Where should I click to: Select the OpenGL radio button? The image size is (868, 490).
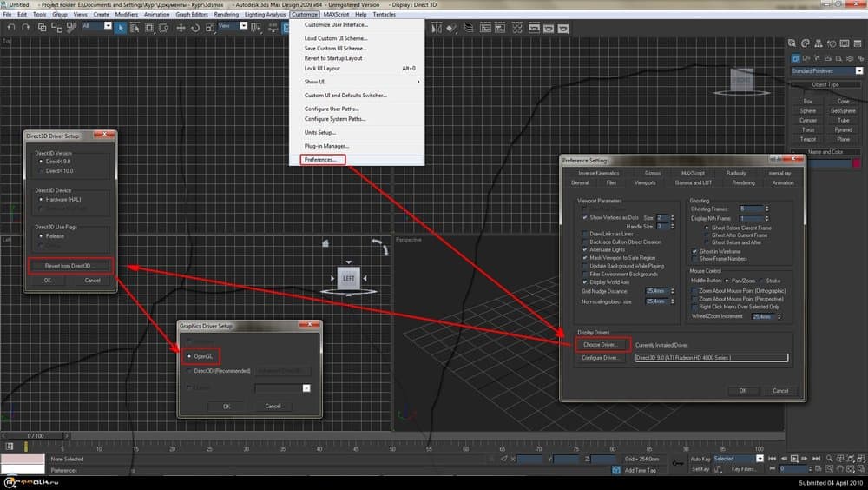[190, 356]
